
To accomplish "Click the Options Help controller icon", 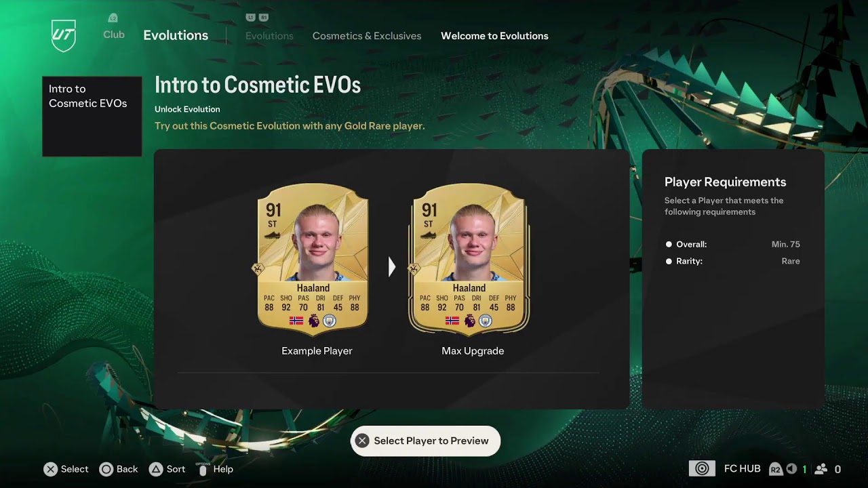I will pos(203,469).
